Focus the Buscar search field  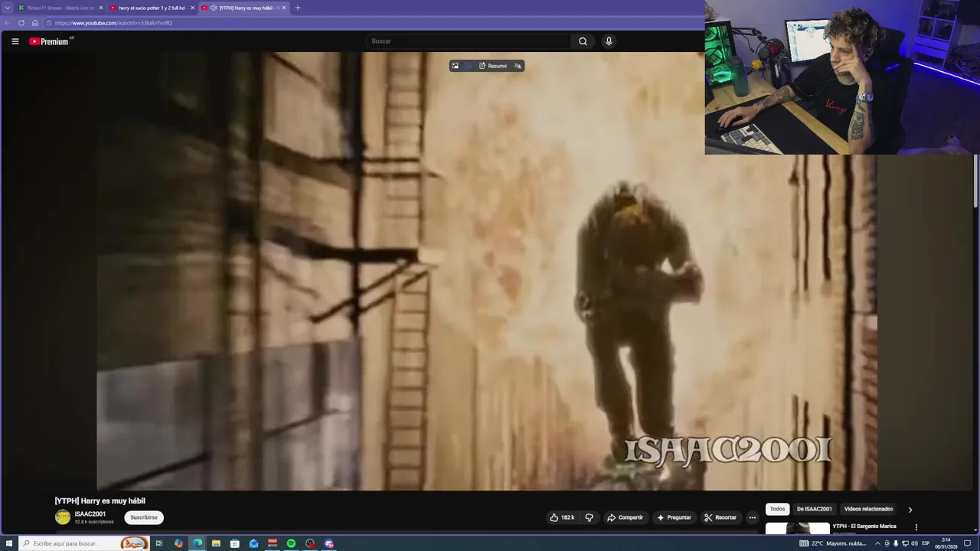(x=469, y=41)
